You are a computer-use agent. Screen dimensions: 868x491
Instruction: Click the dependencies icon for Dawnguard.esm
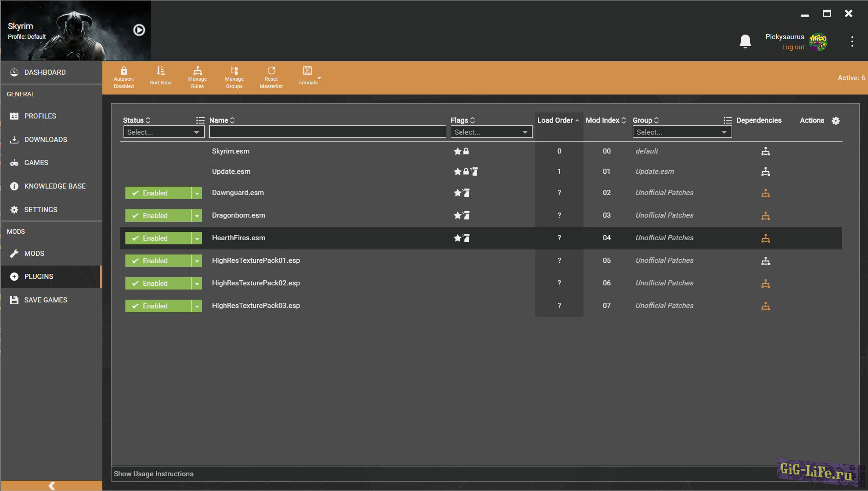(x=765, y=193)
